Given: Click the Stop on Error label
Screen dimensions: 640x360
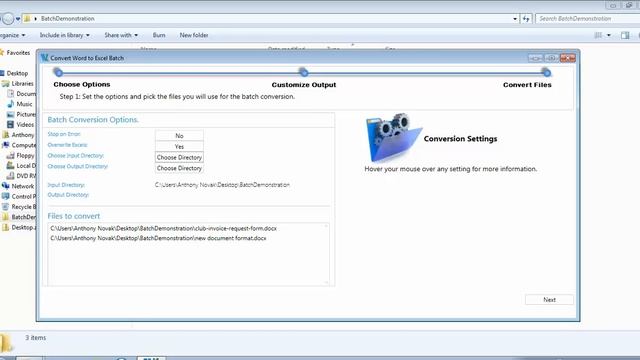Looking at the screenshot, I should click(64, 134).
